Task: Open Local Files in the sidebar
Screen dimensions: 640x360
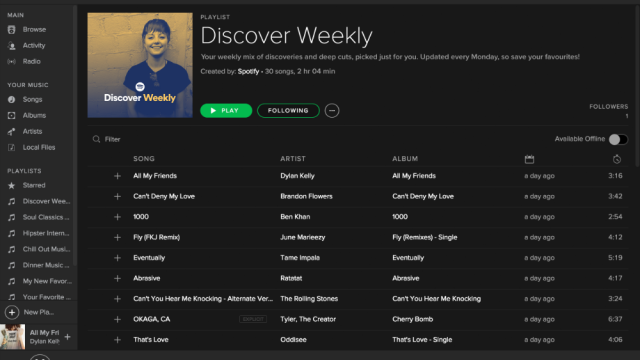Action: pyautogui.click(x=39, y=147)
